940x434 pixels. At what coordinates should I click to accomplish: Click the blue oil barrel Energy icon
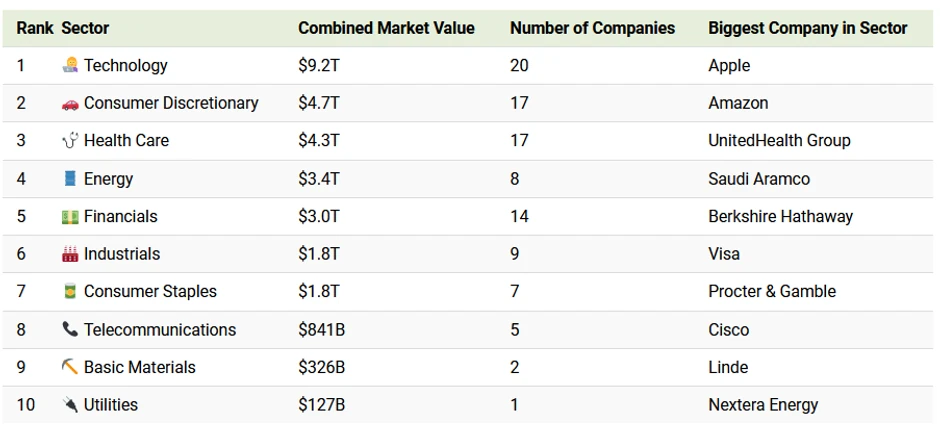tap(70, 179)
